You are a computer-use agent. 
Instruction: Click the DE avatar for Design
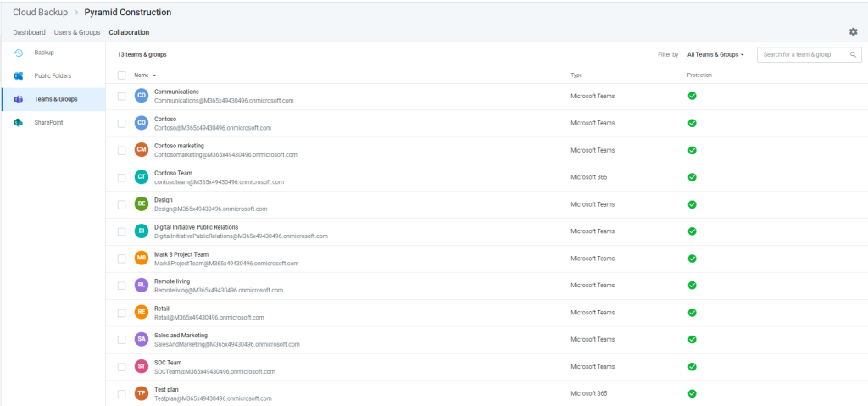[142, 204]
